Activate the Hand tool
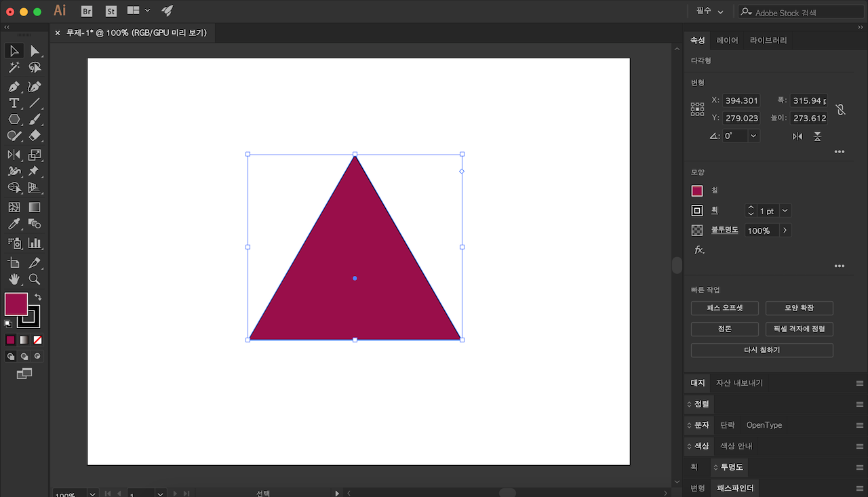The width and height of the screenshot is (868, 497). 14,279
